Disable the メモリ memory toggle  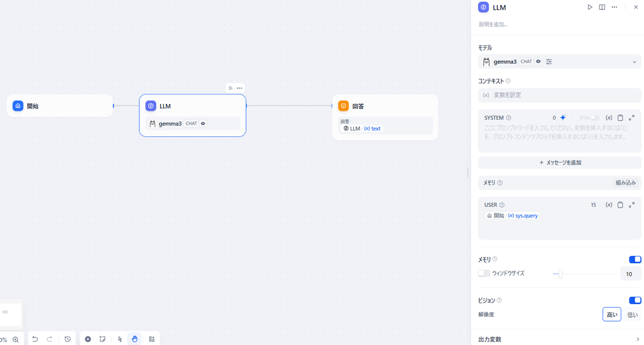[635, 259]
